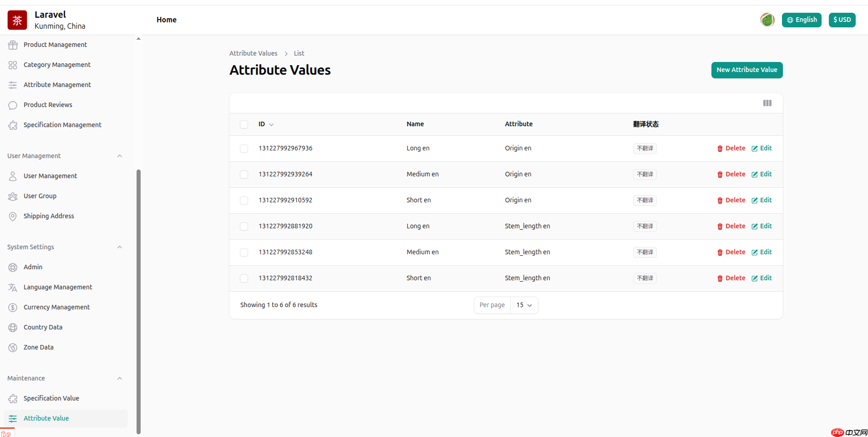Open Product Reviews from sidebar

48,105
